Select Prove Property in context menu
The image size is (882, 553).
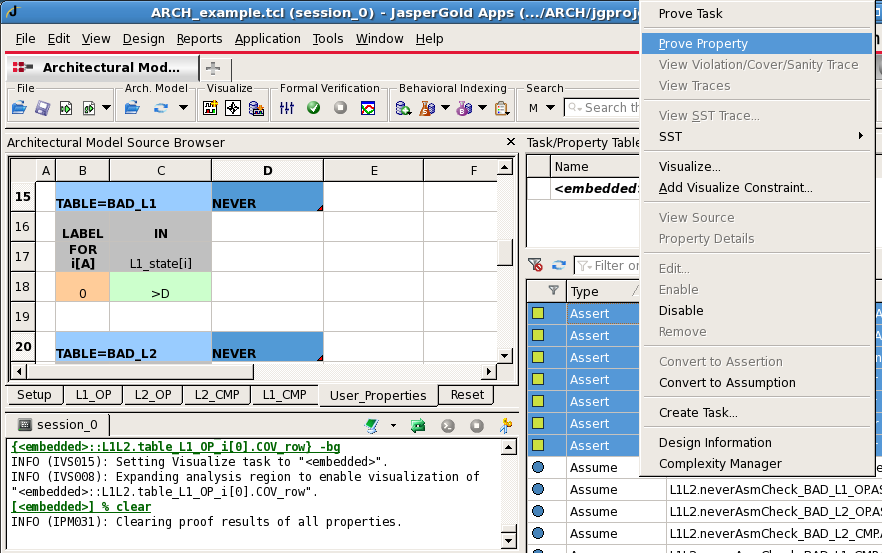[x=757, y=44]
